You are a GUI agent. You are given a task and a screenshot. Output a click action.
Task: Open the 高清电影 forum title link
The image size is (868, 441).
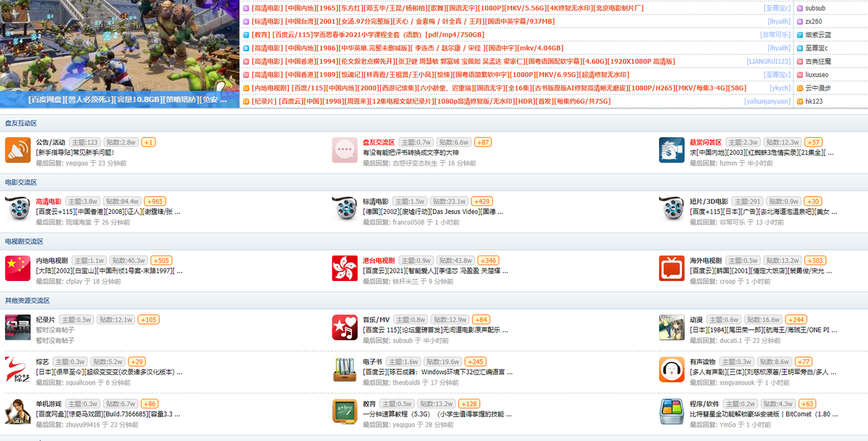(49, 202)
